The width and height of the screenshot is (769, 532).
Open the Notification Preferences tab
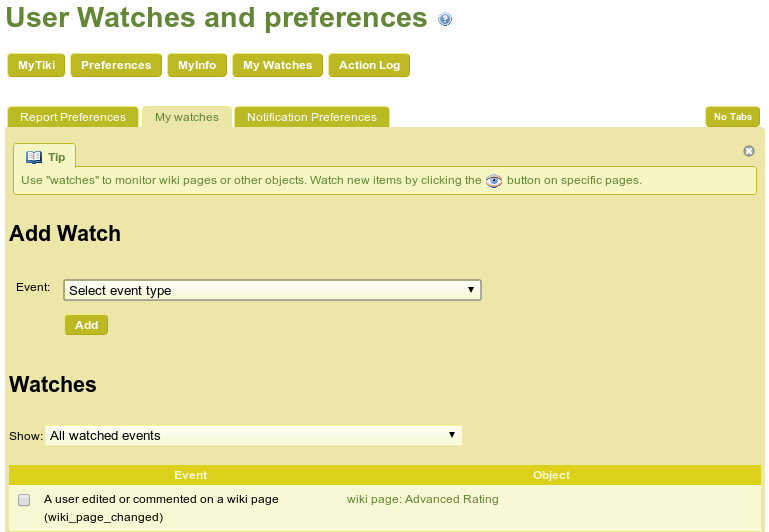point(312,117)
